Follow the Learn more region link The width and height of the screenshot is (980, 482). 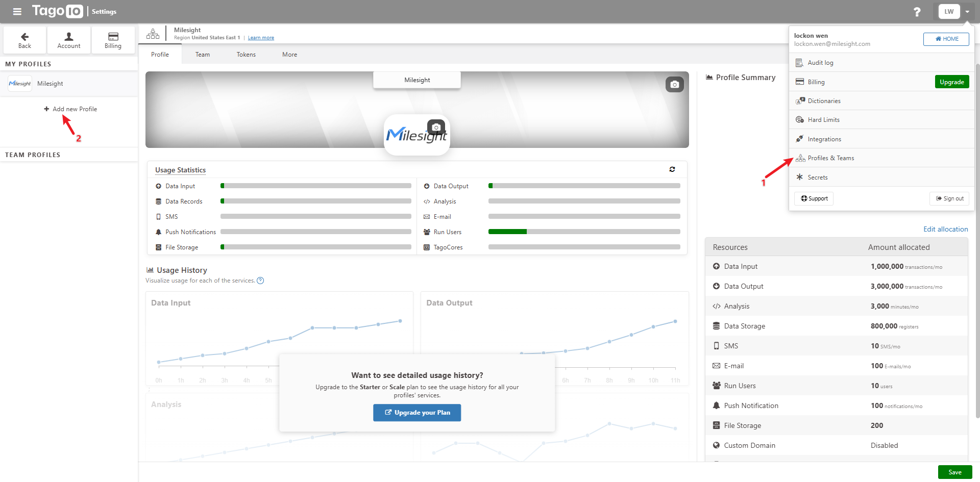click(x=261, y=38)
